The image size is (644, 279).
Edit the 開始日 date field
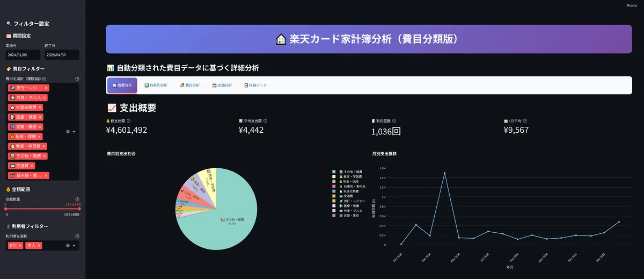(23, 55)
